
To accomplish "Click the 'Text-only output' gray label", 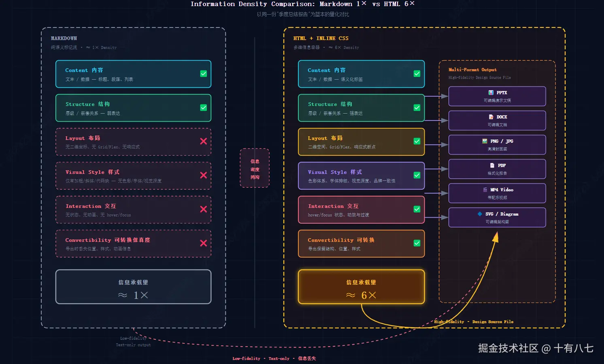I will pos(133,345).
